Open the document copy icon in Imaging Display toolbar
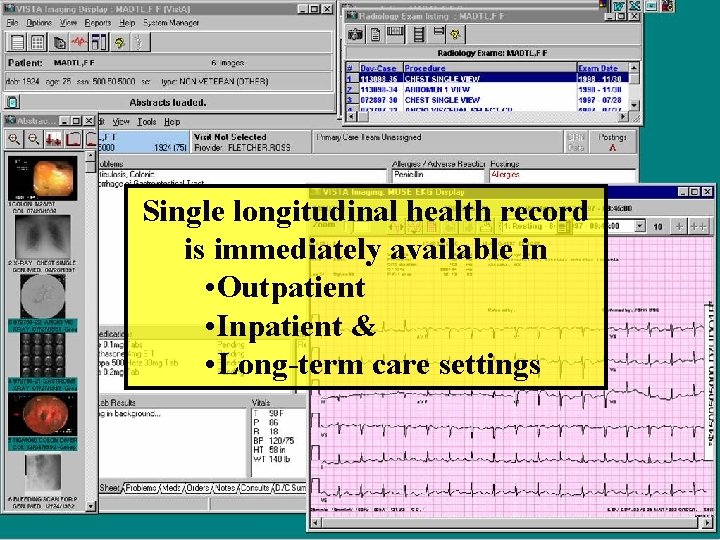Viewport: 720px width, 540px height. [60, 43]
